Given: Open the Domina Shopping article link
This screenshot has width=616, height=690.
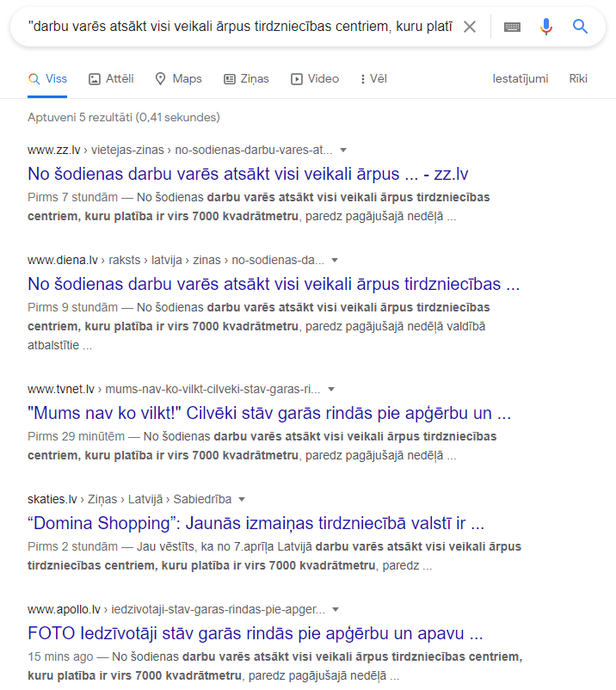Looking at the screenshot, I should (x=256, y=523).
